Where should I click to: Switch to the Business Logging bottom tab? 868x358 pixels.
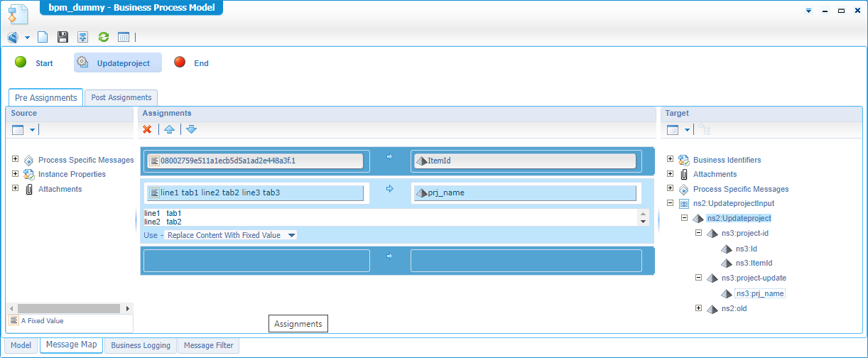(141, 345)
